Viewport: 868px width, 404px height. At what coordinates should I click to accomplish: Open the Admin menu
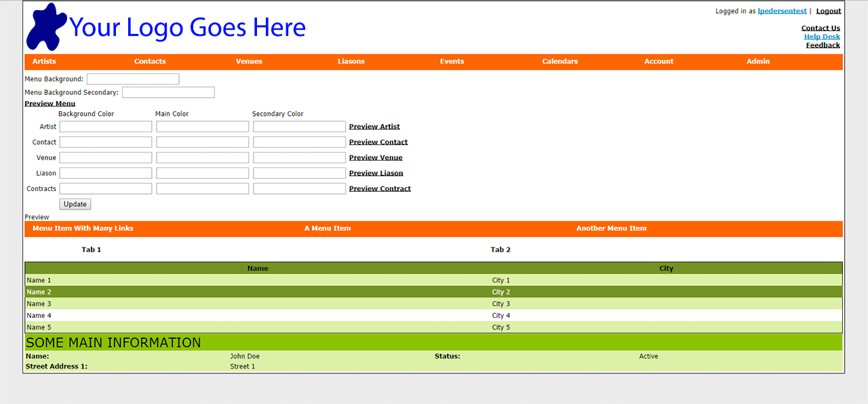757,62
